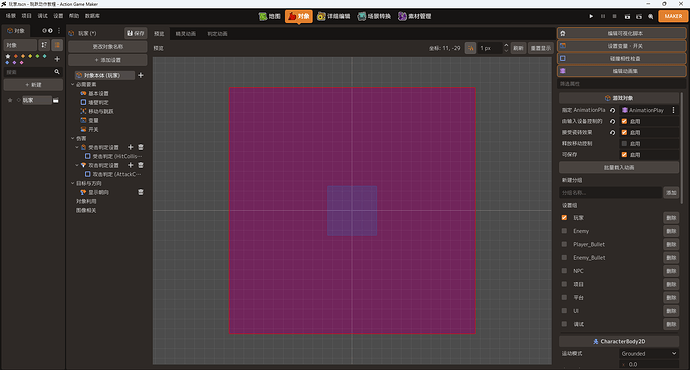Save the object with 保存 button
690x370 pixels.
point(136,33)
